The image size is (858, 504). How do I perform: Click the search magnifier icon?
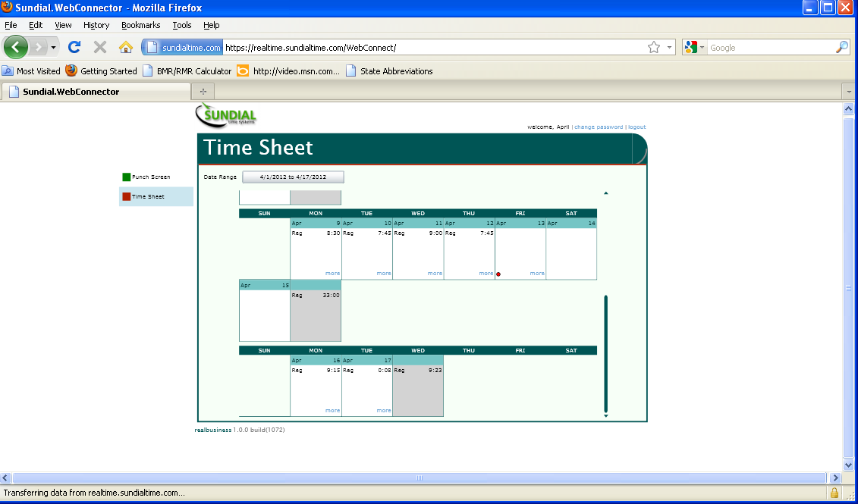pyautogui.click(x=842, y=47)
